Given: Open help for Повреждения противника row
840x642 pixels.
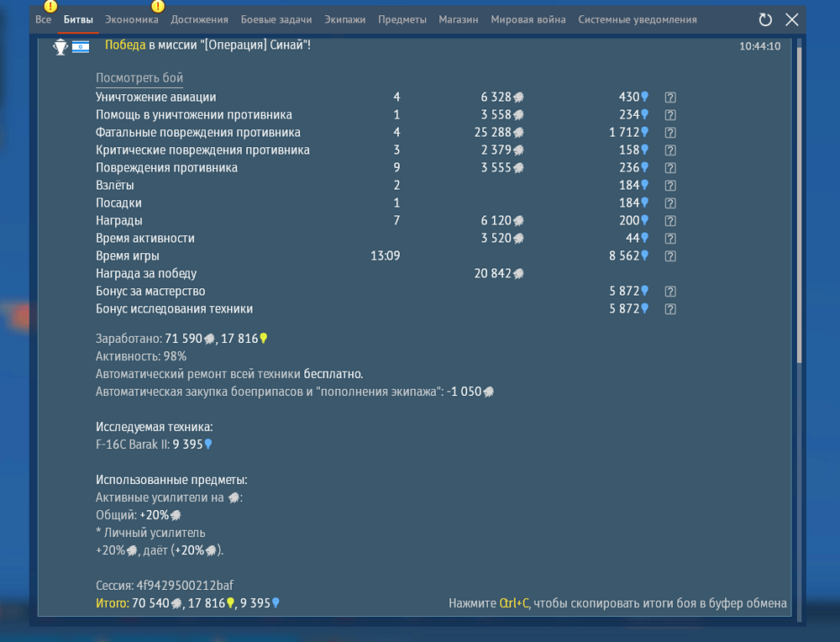Looking at the screenshot, I should (670, 168).
